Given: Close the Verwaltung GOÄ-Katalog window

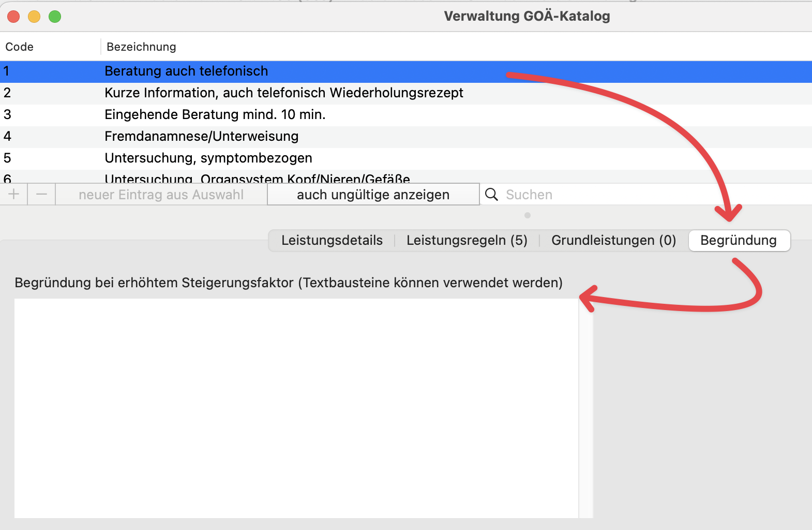Looking at the screenshot, I should pos(13,17).
